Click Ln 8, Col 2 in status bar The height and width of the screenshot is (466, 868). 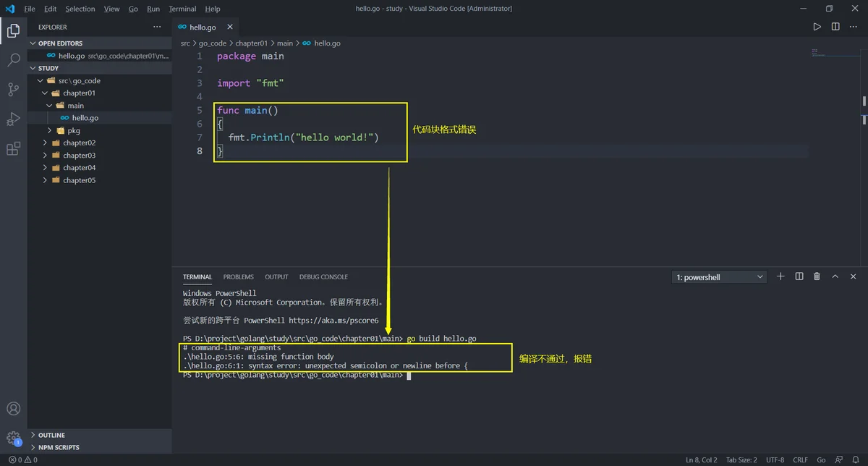tap(701, 459)
